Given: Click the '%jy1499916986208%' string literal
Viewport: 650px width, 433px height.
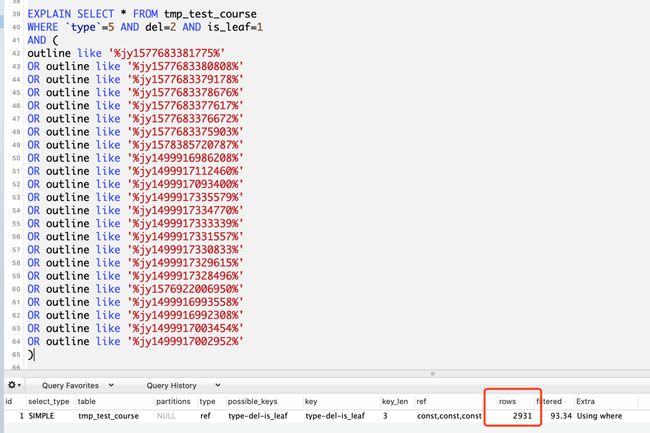Looking at the screenshot, I should click(x=185, y=158).
